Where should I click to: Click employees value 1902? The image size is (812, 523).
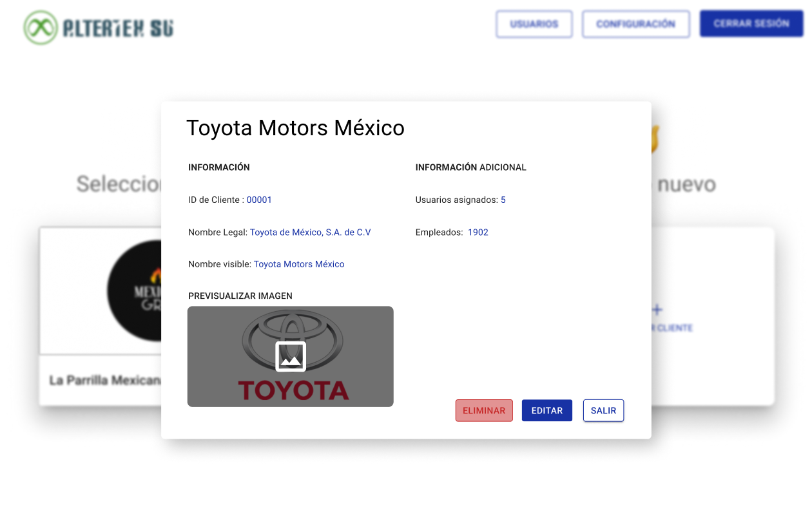pyautogui.click(x=478, y=232)
